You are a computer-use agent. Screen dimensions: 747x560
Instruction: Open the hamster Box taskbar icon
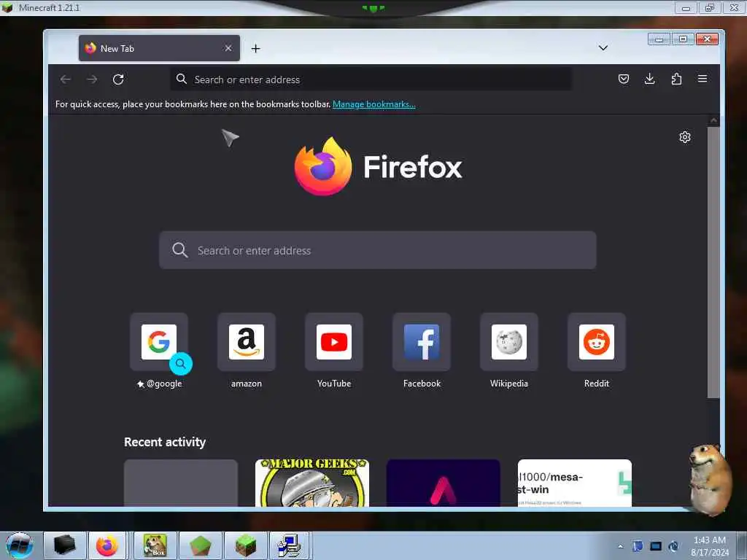(155, 545)
